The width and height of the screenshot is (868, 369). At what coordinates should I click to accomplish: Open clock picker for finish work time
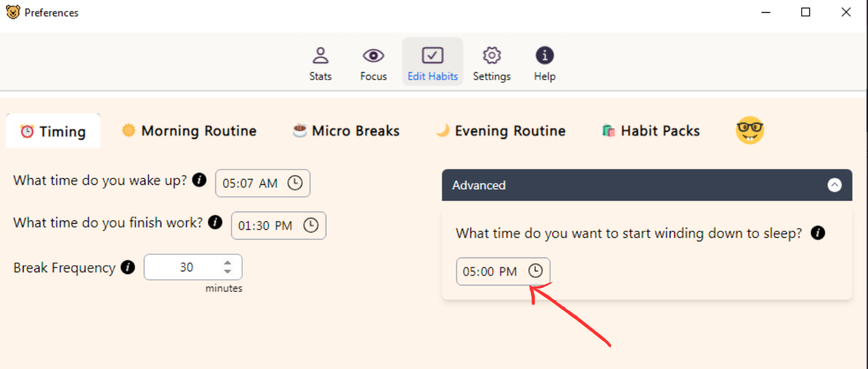click(310, 226)
